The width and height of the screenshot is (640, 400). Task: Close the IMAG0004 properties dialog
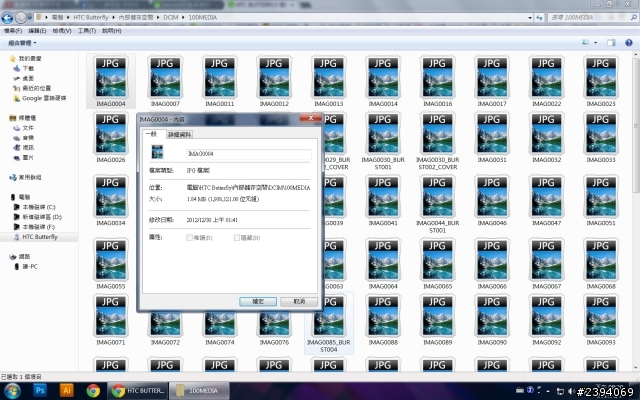click(311, 118)
